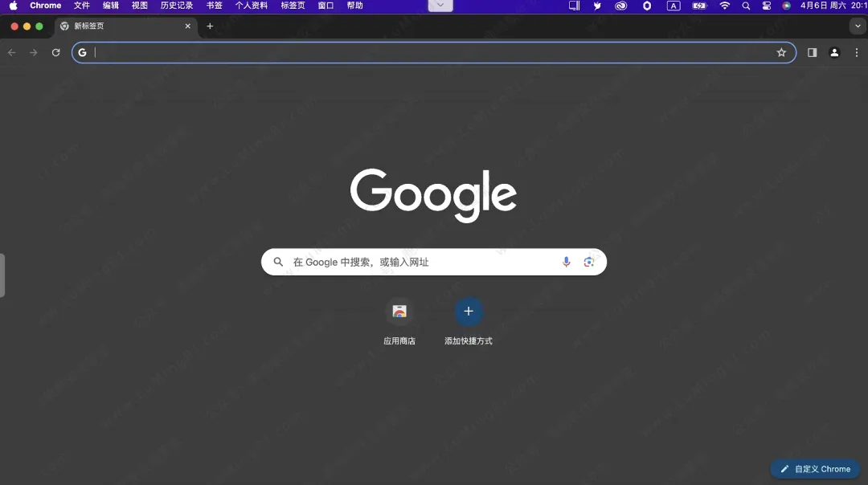The width and height of the screenshot is (868, 485).
Task: Click the 添加快捷方式 plus icon
Action: (x=469, y=312)
